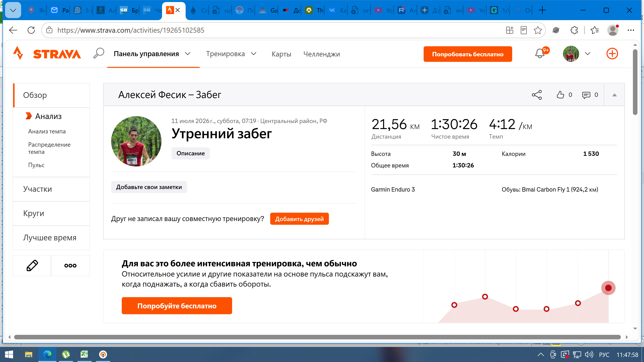Switch to Excel in the taskbar
This screenshot has width=644, height=362.
84,354
